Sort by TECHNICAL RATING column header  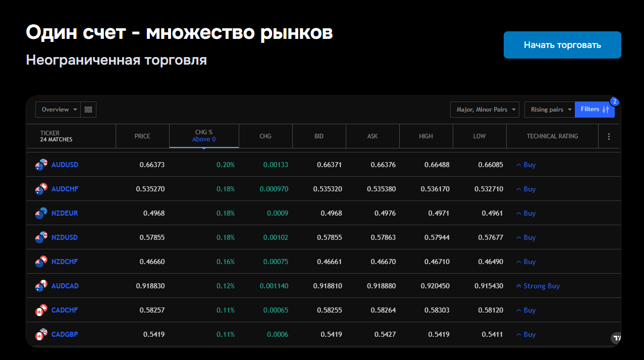[x=552, y=136]
